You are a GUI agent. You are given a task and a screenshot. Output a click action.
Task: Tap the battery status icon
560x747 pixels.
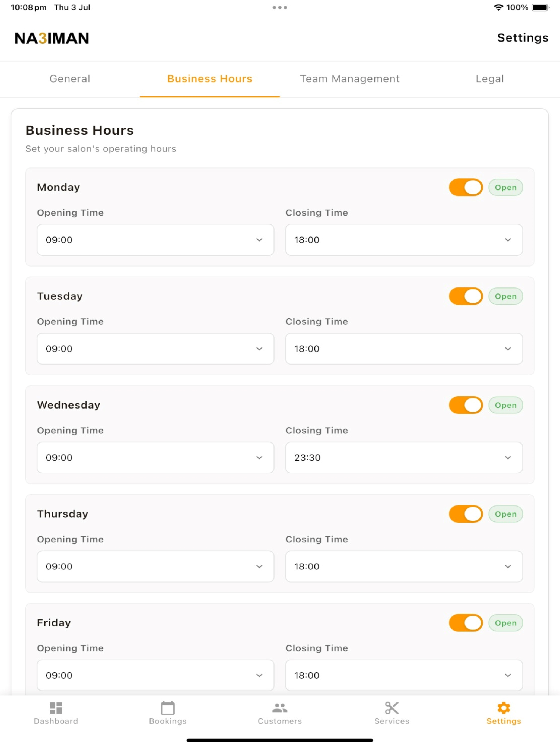540,7
